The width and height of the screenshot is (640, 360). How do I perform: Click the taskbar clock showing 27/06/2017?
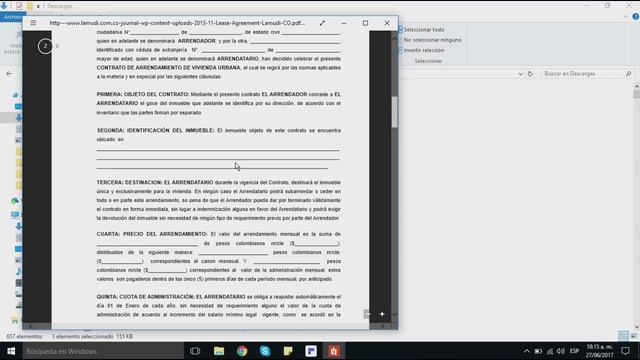(600, 351)
